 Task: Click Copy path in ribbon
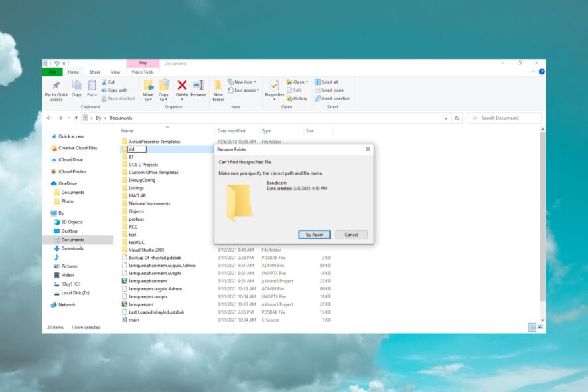click(115, 90)
